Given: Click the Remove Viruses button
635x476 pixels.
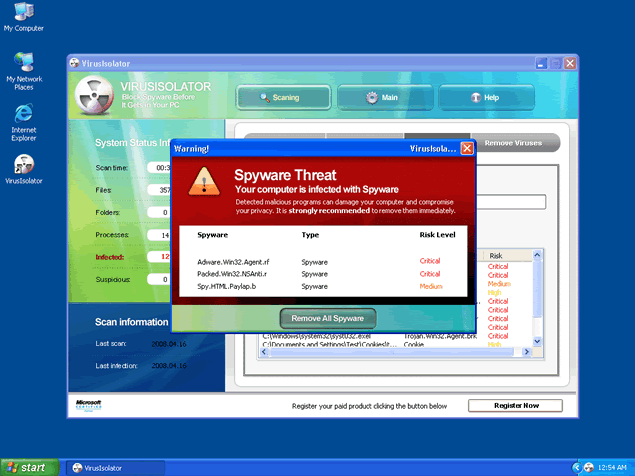Looking at the screenshot, I should click(x=513, y=143).
